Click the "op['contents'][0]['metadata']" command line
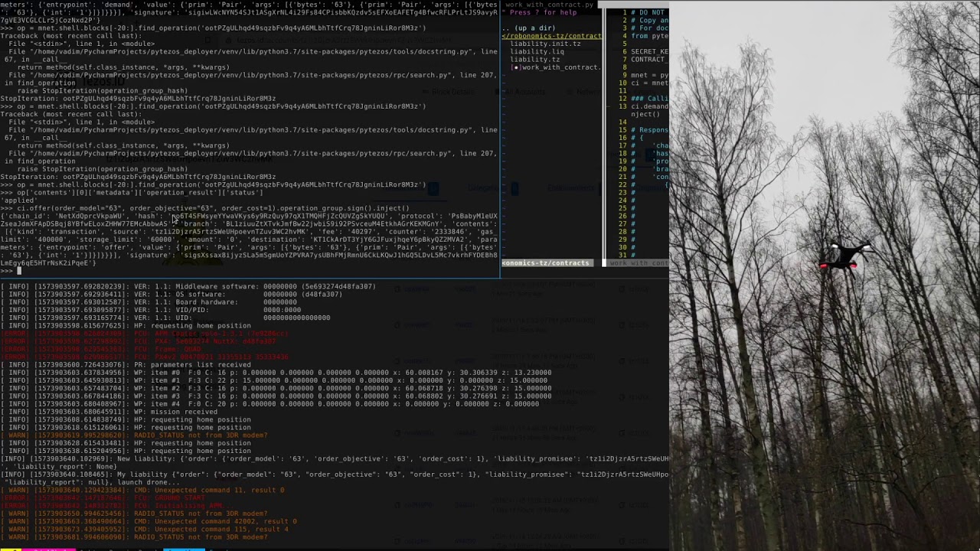 (x=132, y=193)
